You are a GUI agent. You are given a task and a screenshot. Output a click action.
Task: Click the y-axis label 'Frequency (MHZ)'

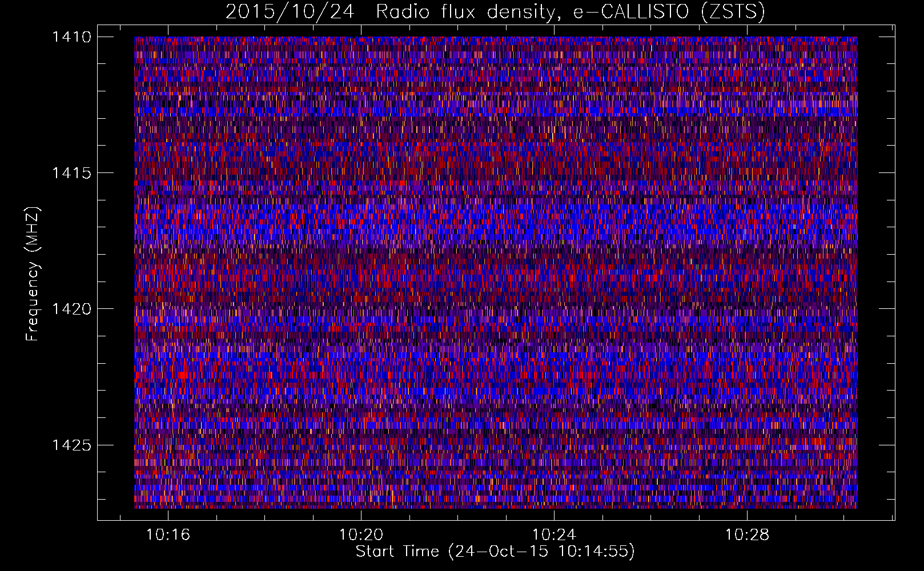tap(33, 274)
